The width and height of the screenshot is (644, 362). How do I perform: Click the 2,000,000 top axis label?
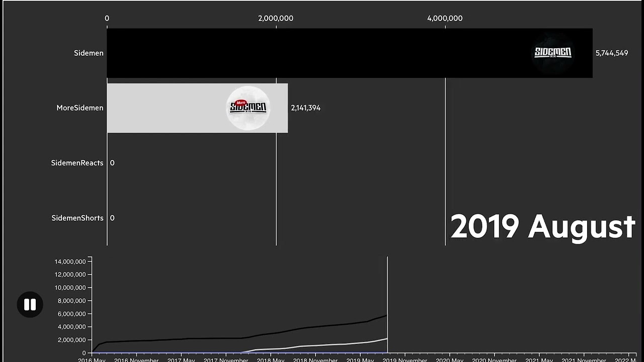click(276, 18)
